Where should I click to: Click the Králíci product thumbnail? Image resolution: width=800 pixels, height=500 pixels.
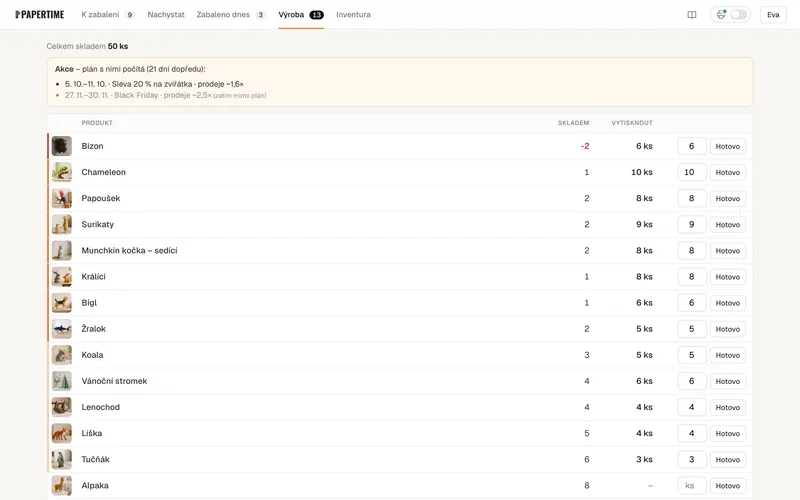(x=62, y=277)
